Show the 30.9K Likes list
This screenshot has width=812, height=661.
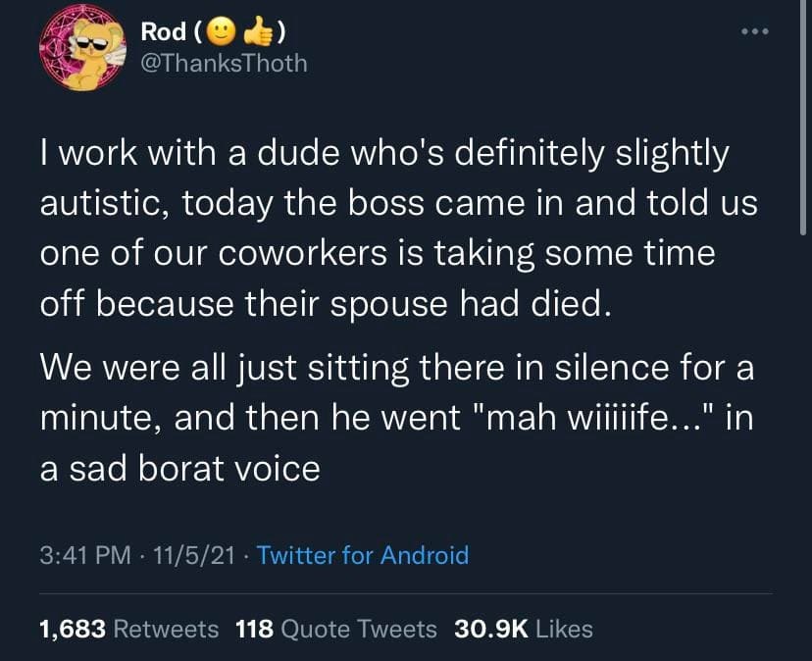[x=524, y=629]
